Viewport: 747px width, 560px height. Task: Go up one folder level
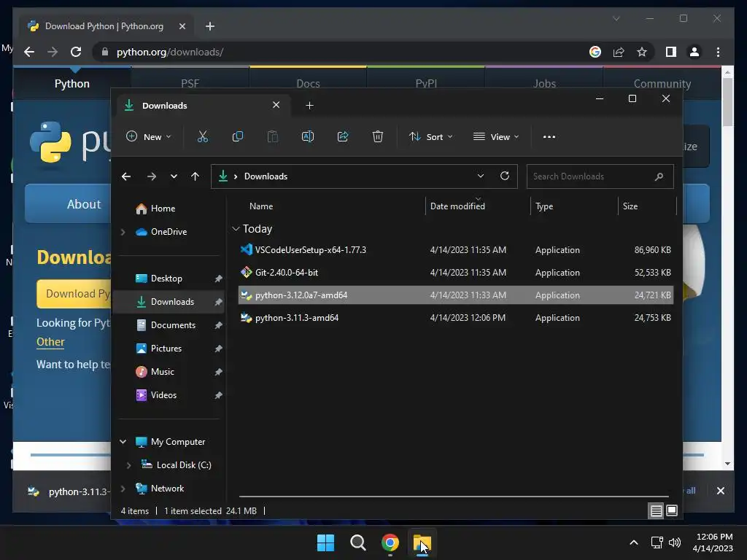click(x=195, y=176)
